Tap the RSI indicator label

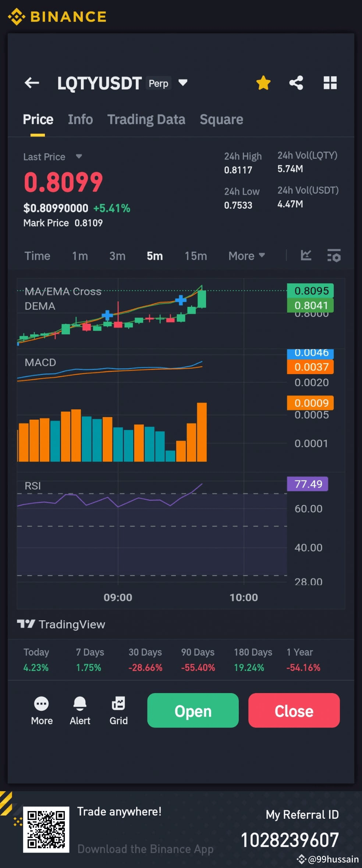coord(33,486)
